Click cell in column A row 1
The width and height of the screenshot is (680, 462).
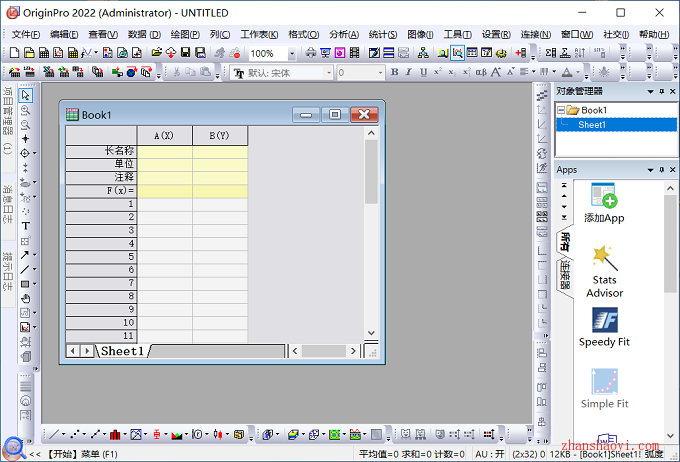click(x=164, y=204)
